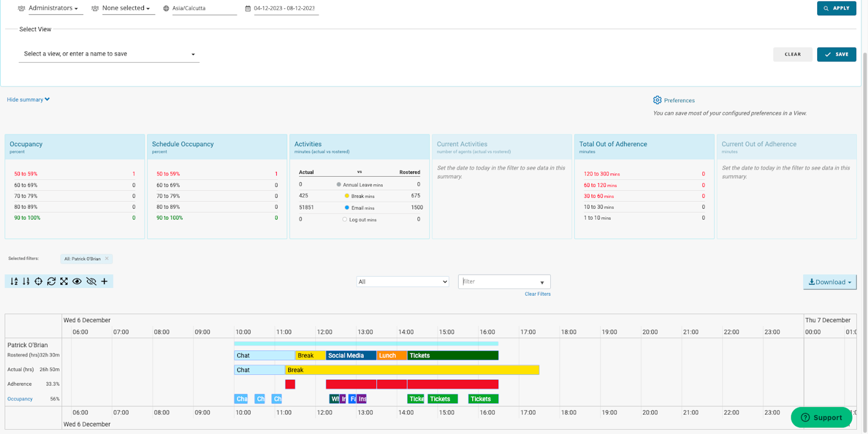Click the Email mins activity row

(x=360, y=208)
